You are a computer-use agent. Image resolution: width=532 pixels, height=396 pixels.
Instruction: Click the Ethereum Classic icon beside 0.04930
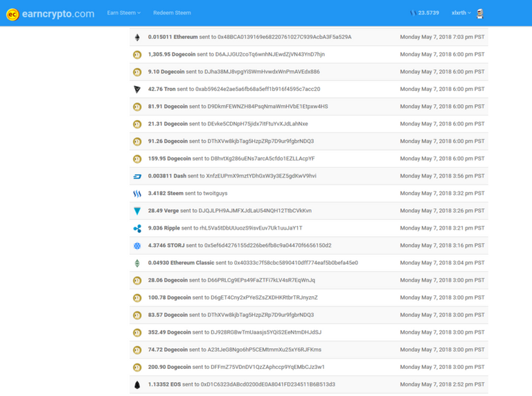(137, 263)
